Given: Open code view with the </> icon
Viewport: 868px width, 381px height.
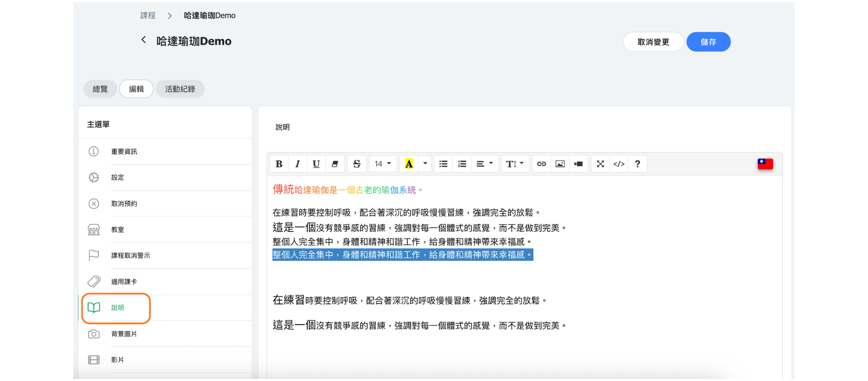Looking at the screenshot, I should [x=619, y=164].
